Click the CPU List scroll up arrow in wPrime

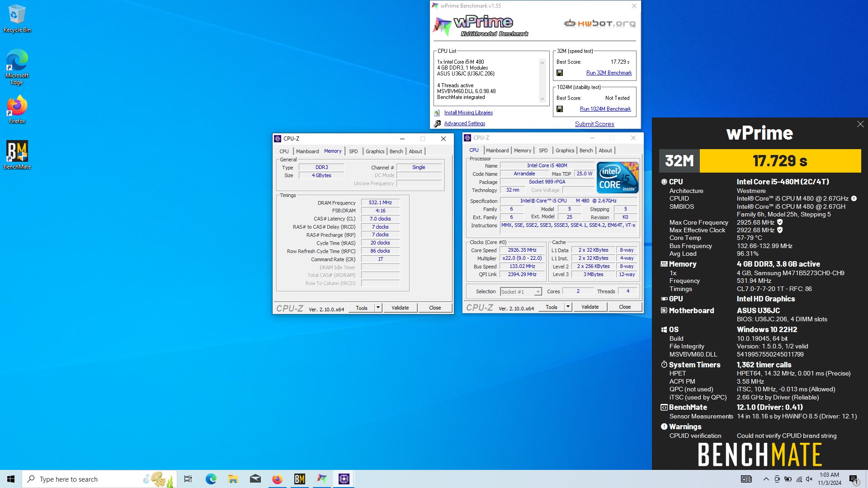(x=542, y=62)
